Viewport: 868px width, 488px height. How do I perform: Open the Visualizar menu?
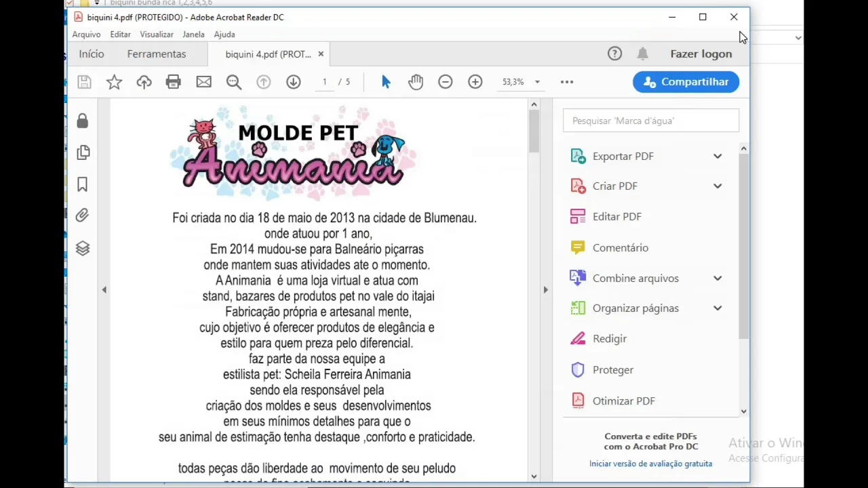pos(157,35)
